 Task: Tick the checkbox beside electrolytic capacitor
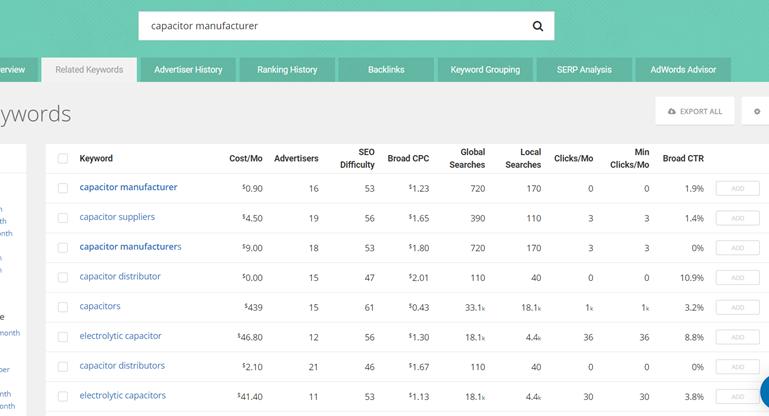[63, 337]
